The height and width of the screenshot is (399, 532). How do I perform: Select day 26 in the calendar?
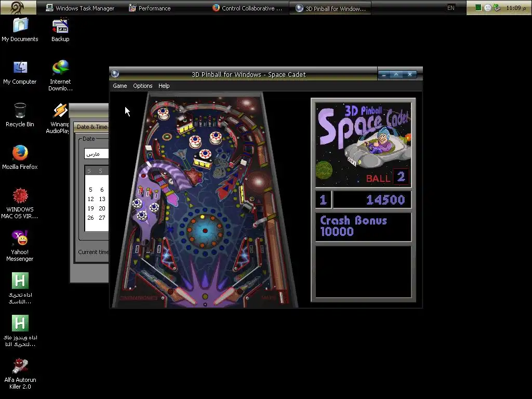point(90,218)
